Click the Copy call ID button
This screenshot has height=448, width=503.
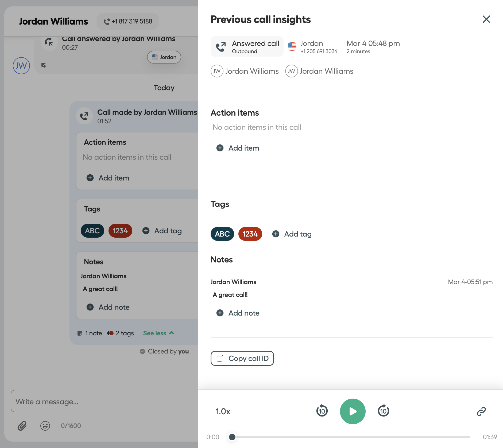click(242, 358)
